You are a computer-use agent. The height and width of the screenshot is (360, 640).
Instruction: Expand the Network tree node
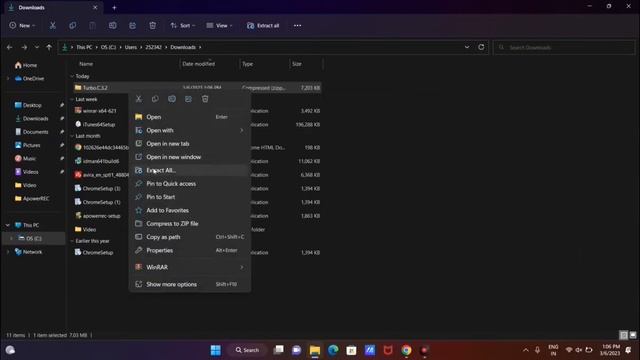(x=8, y=252)
